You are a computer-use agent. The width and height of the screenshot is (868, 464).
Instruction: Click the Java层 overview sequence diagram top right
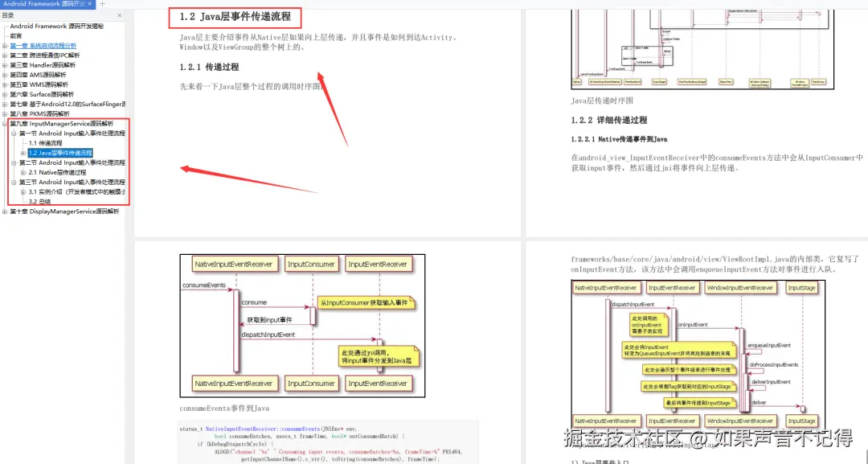[702, 50]
